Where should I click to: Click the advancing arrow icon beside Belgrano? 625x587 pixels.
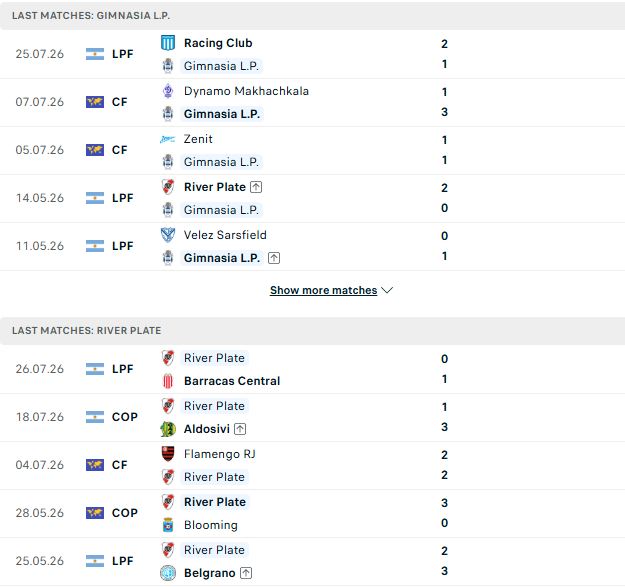point(246,573)
